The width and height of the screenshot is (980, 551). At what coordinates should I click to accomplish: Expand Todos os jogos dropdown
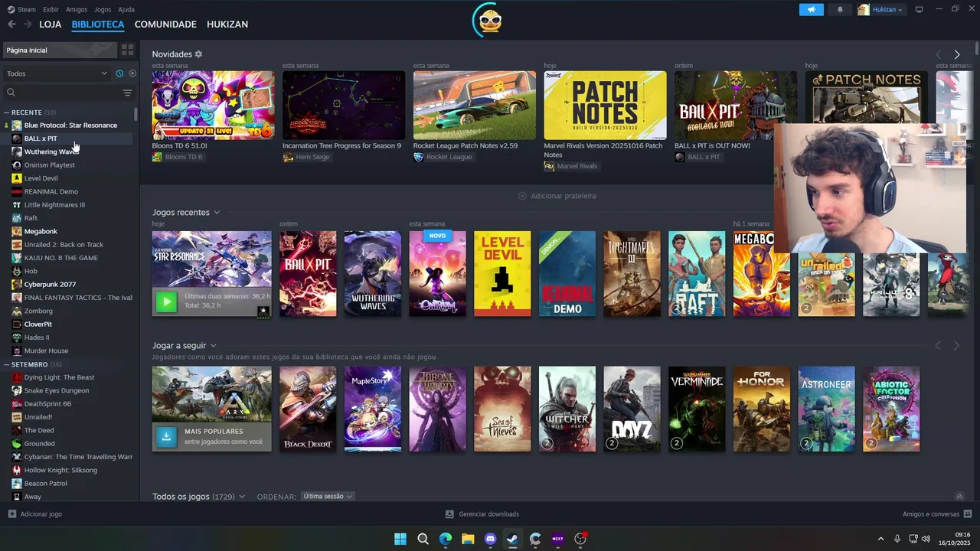point(242,497)
